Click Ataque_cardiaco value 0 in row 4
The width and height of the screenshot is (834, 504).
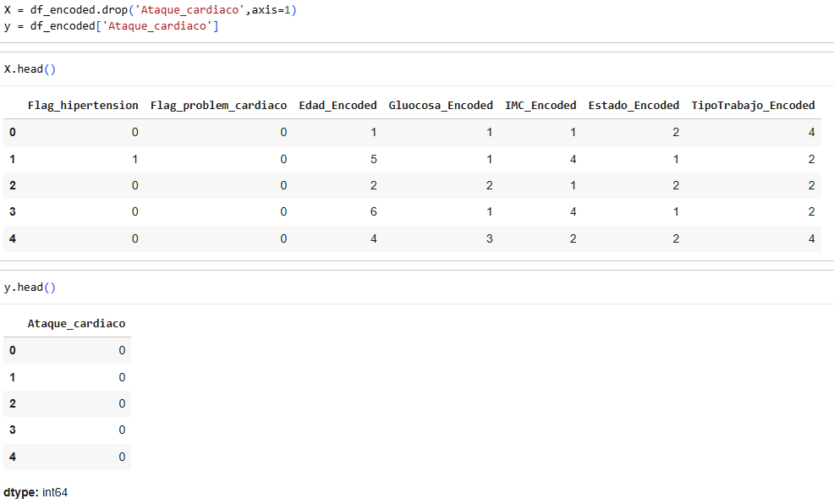[x=122, y=457]
